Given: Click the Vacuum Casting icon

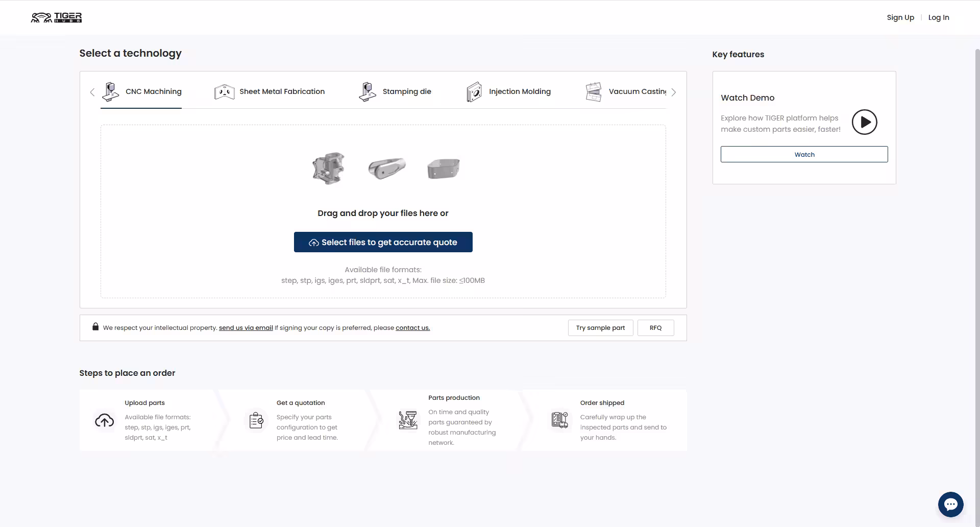Looking at the screenshot, I should (x=594, y=92).
